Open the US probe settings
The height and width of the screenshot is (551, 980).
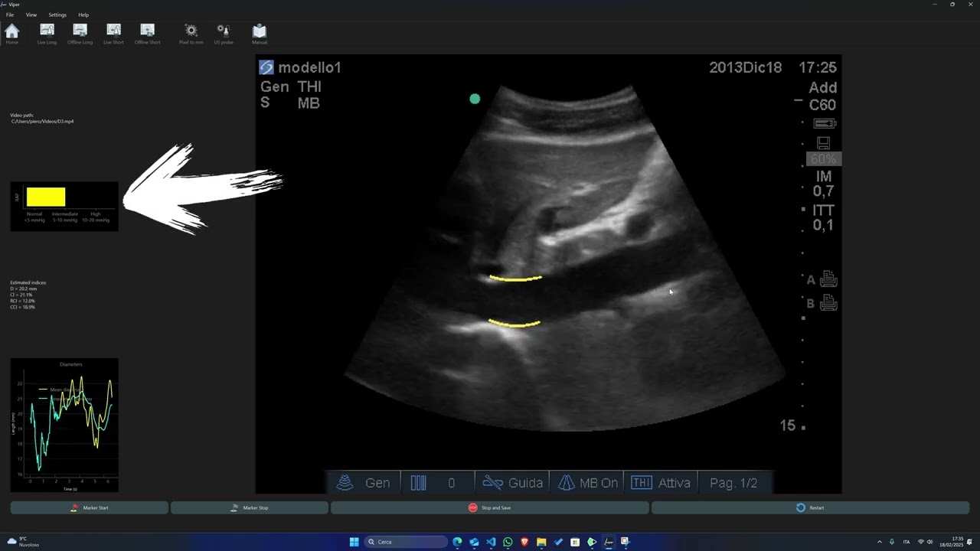[x=224, y=34]
